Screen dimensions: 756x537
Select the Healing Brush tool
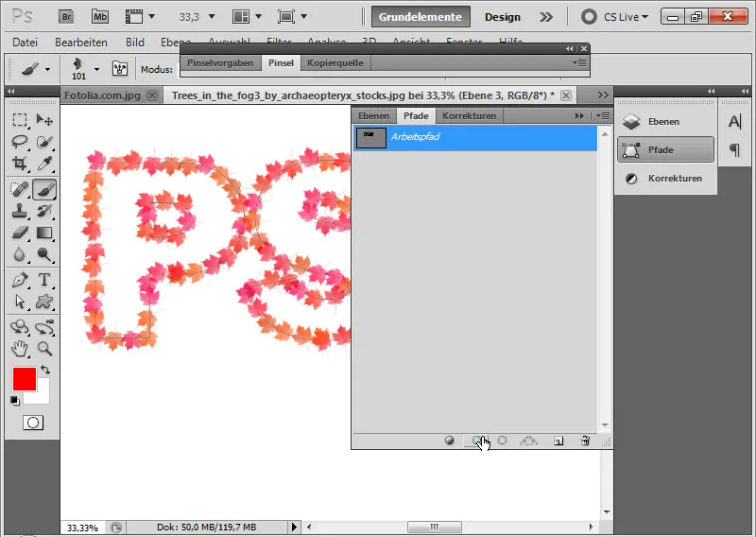20,189
